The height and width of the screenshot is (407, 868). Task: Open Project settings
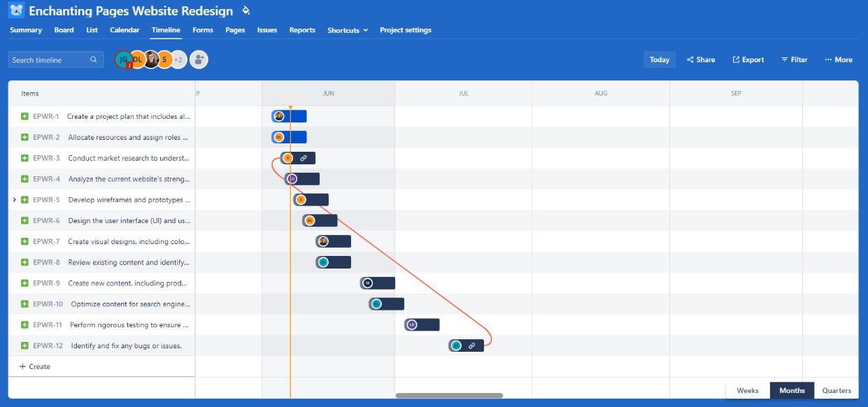(x=406, y=30)
